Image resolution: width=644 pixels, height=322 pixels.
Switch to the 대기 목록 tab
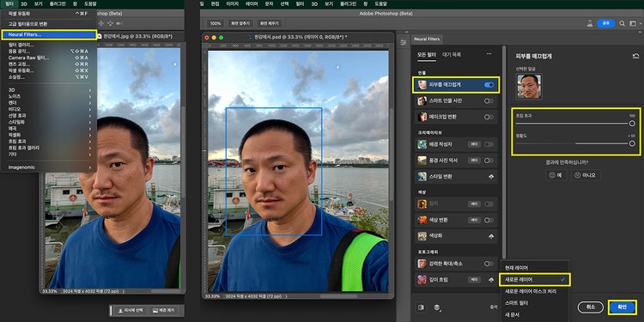pyautogui.click(x=452, y=54)
